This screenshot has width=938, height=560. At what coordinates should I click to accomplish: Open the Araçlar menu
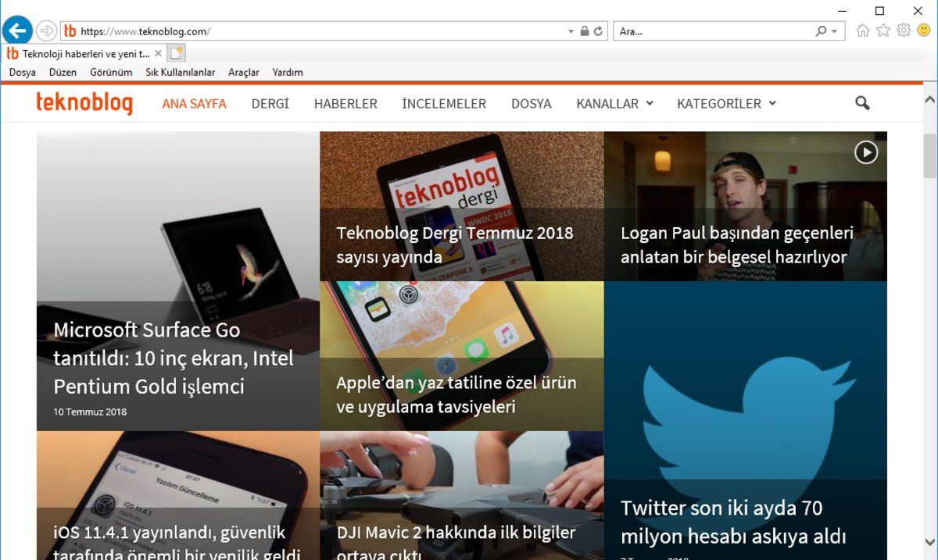tap(244, 72)
